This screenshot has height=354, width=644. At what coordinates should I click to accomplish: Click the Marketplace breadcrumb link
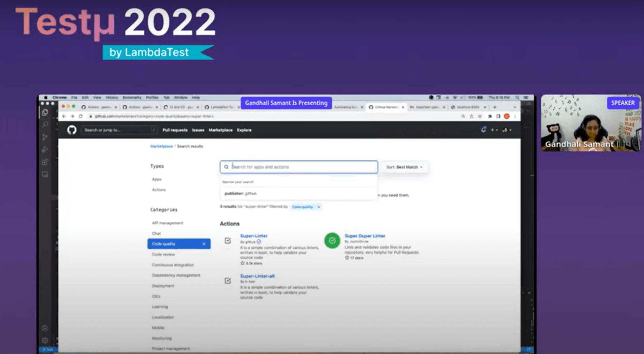tap(161, 146)
